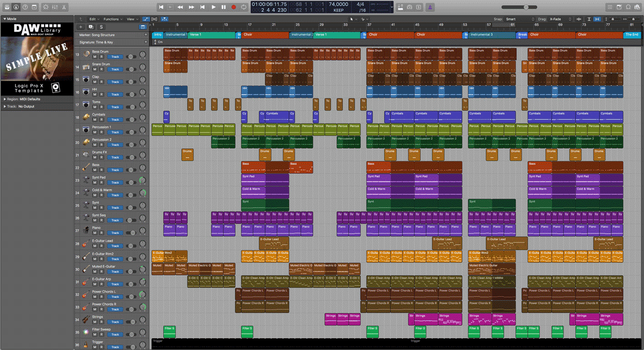Image resolution: width=644 pixels, height=350 pixels.
Task: Open the View menu in the tracks area
Action: pyautogui.click(x=131, y=19)
